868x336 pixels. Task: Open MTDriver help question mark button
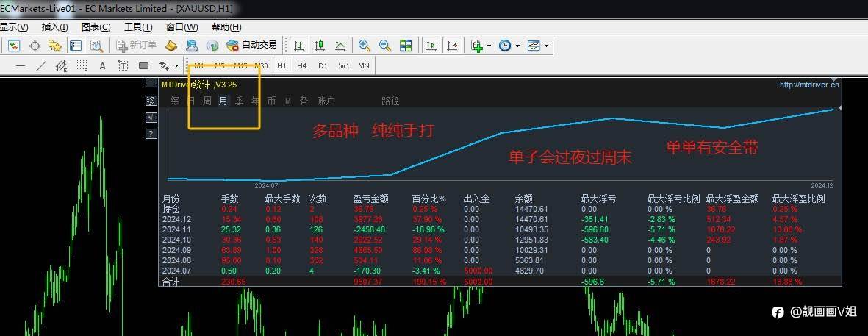pos(151,133)
